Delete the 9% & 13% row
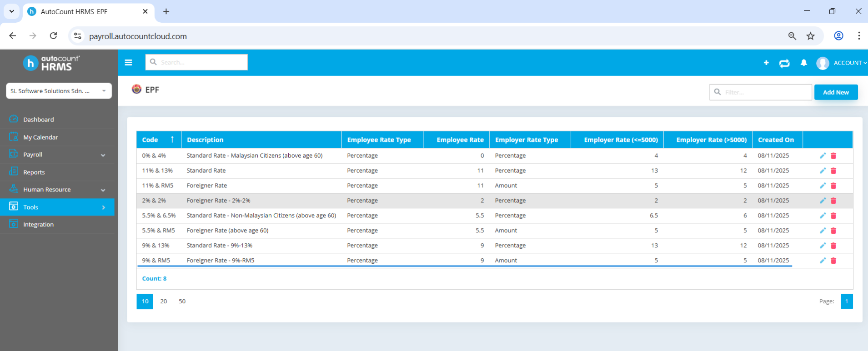The height and width of the screenshot is (351, 868). point(833,246)
